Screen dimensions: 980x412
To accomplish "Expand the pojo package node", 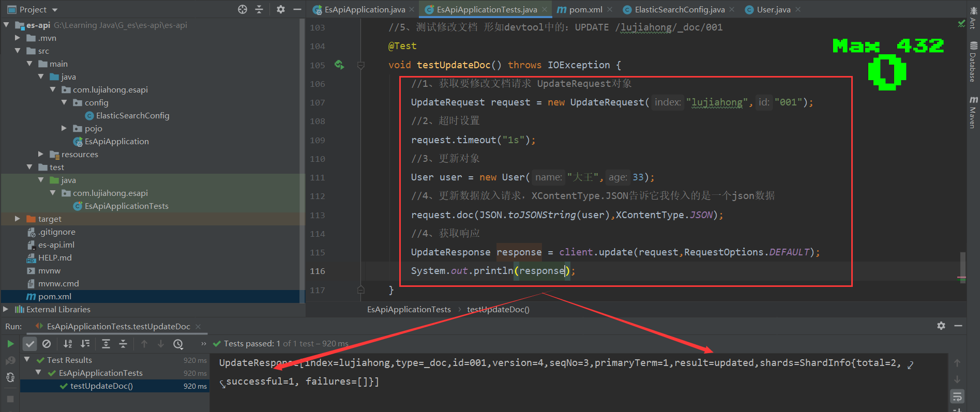I will tap(64, 128).
